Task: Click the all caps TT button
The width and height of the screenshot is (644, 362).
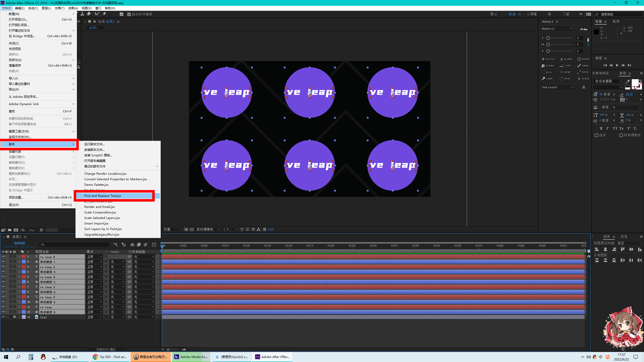Action: point(615,128)
